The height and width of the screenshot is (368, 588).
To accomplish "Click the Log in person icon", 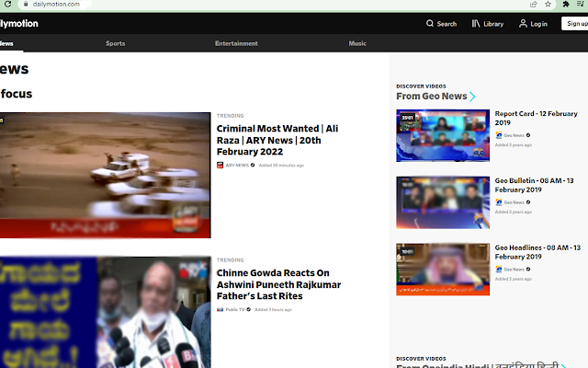I will coord(523,24).
